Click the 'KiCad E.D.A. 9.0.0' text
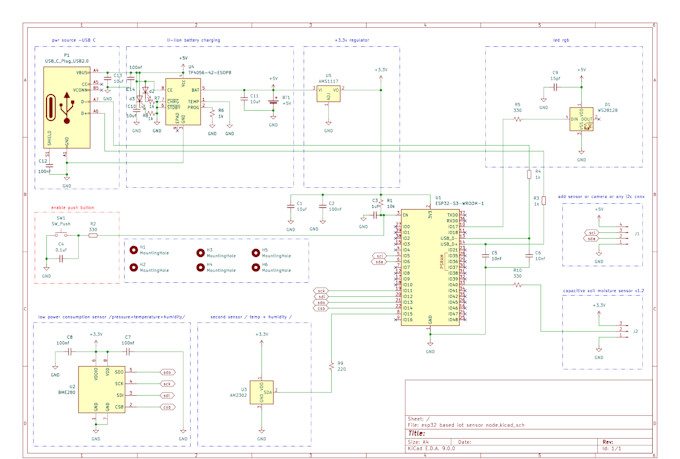The height and width of the screenshot is (459, 680). tap(432, 448)
